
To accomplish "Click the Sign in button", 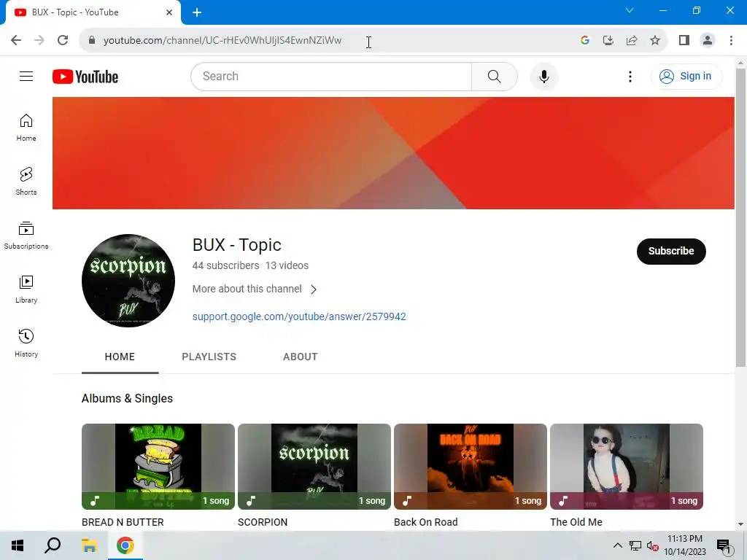I will (686, 76).
